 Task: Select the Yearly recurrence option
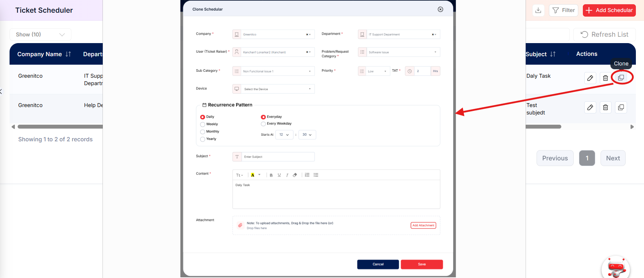(x=203, y=139)
